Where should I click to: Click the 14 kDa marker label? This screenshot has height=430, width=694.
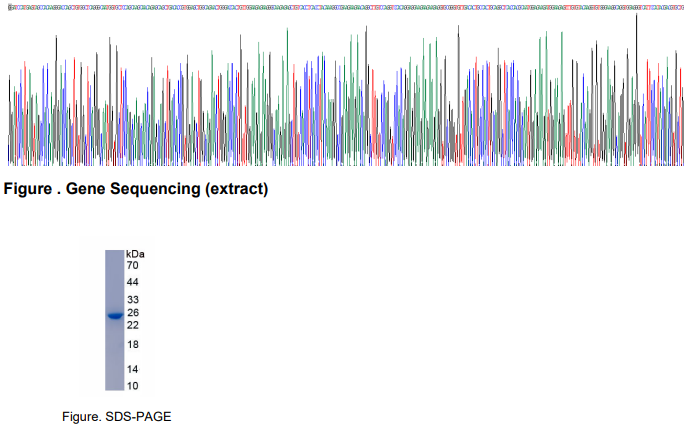(133, 369)
